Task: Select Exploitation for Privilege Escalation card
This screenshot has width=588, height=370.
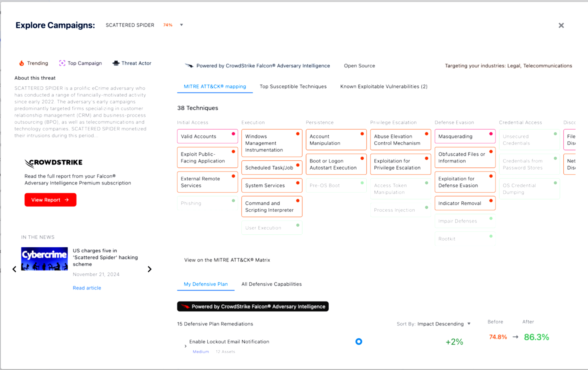Action: [x=401, y=164]
